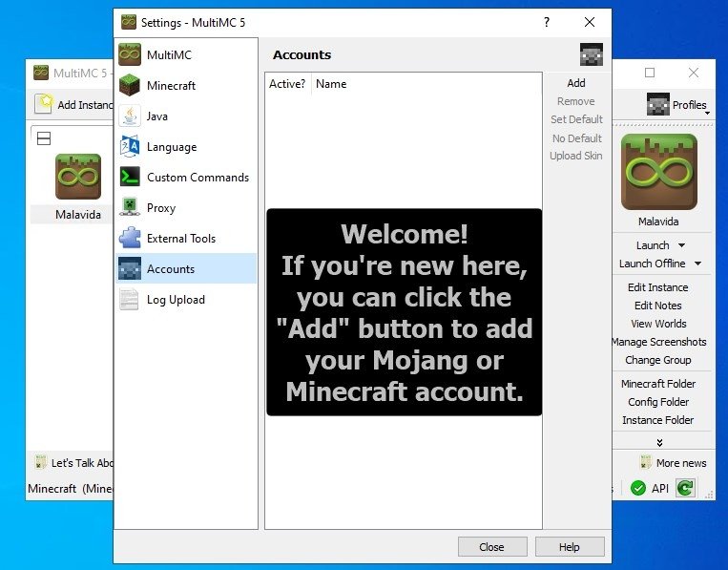The image size is (728, 570).
Task: Click the Add Instance star icon in main window
Action: click(x=44, y=103)
